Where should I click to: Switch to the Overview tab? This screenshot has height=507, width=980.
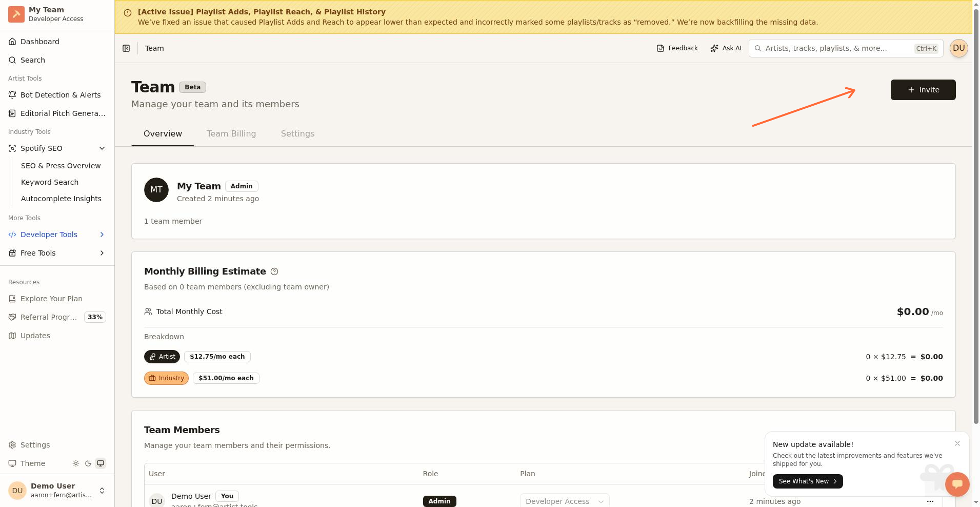pyautogui.click(x=163, y=134)
